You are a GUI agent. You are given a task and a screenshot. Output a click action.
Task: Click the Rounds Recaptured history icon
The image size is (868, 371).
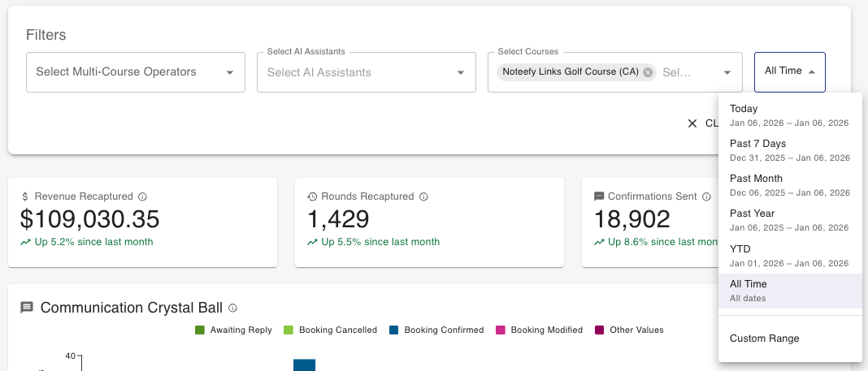(x=312, y=196)
